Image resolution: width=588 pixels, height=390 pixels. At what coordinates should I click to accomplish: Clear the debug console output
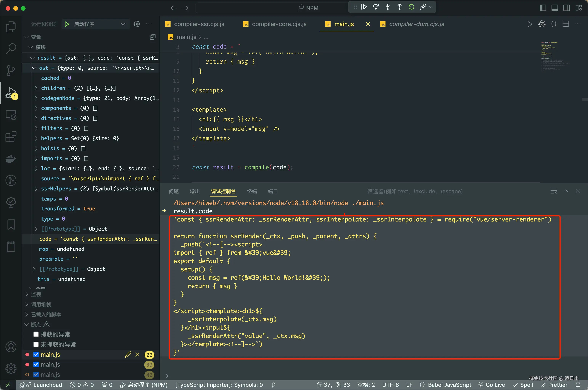pos(553,191)
